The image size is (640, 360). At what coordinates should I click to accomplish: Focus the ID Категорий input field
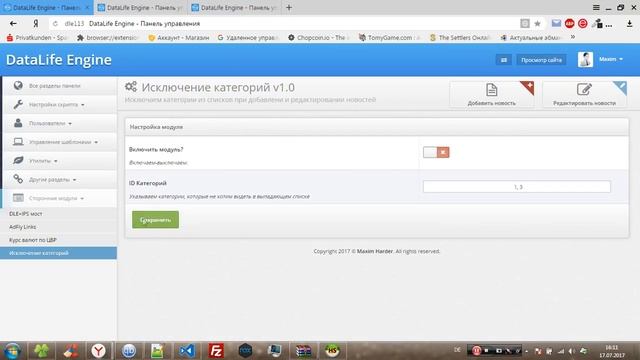tap(517, 187)
